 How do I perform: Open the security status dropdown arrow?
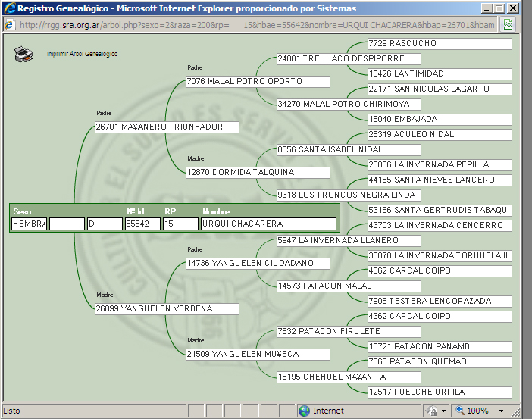443,411
